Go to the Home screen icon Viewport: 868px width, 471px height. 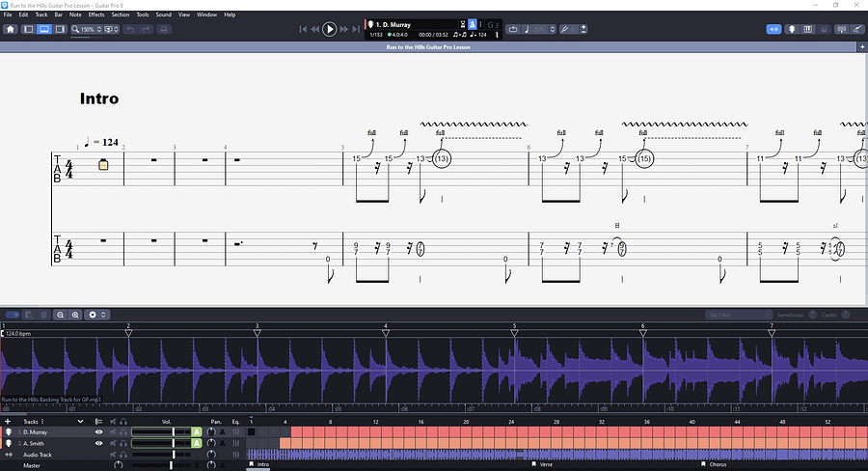tap(11, 29)
